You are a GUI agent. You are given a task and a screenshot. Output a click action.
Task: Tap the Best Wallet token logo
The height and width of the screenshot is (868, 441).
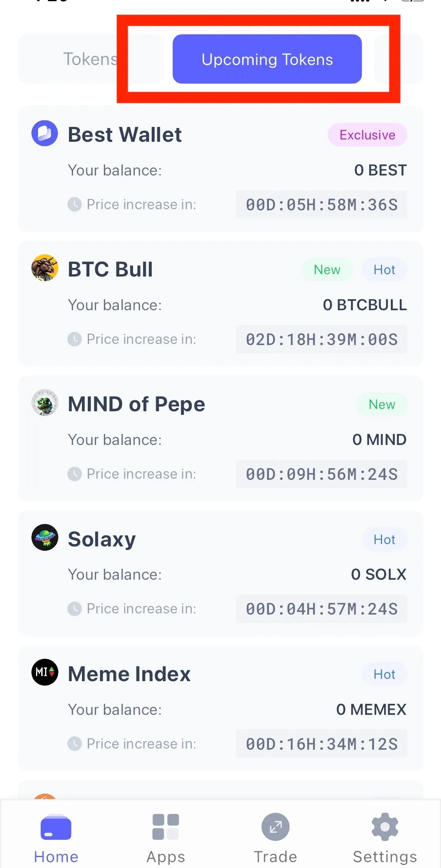[x=45, y=133]
